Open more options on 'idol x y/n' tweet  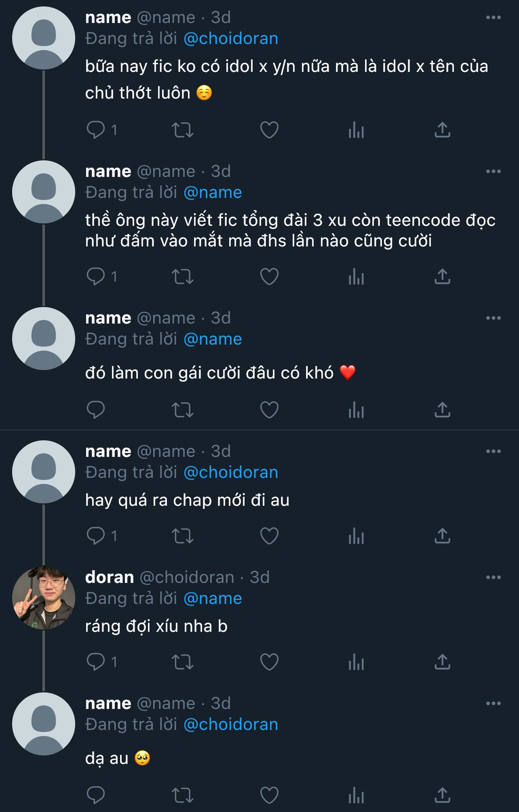click(493, 17)
